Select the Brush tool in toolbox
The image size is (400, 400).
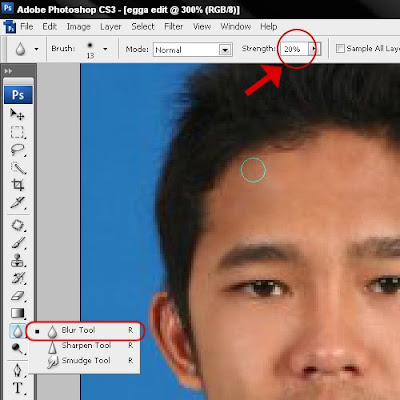(x=18, y=243)
